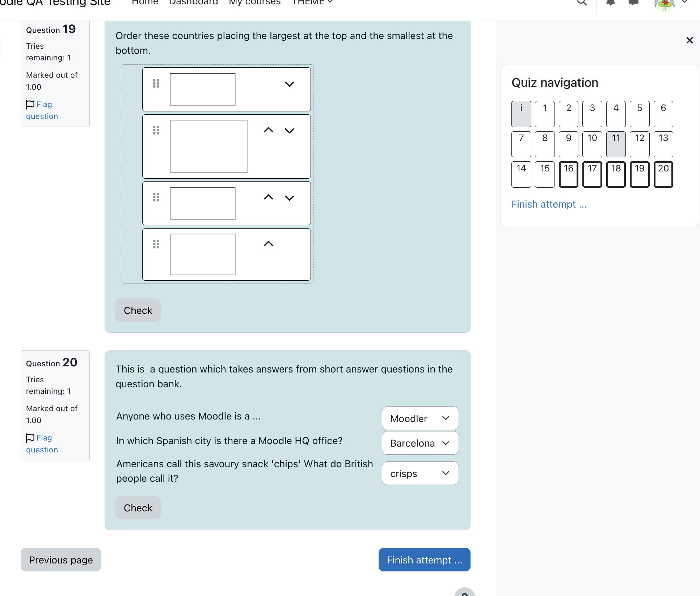This screenshot has width=700, height=596.
Task: Grab the drag handle of the second ordering item
Action: (156, 130)
